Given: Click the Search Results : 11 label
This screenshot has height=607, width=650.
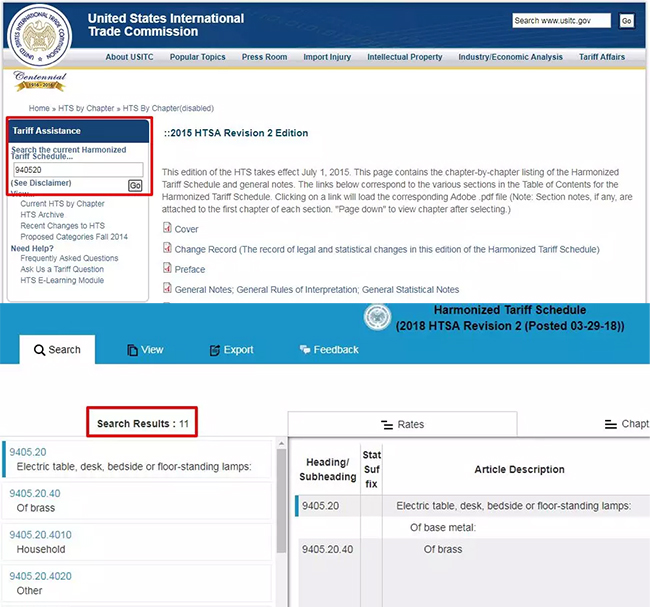Looking at the screenshot, I should pyautogui.click(x=143, y=424).
